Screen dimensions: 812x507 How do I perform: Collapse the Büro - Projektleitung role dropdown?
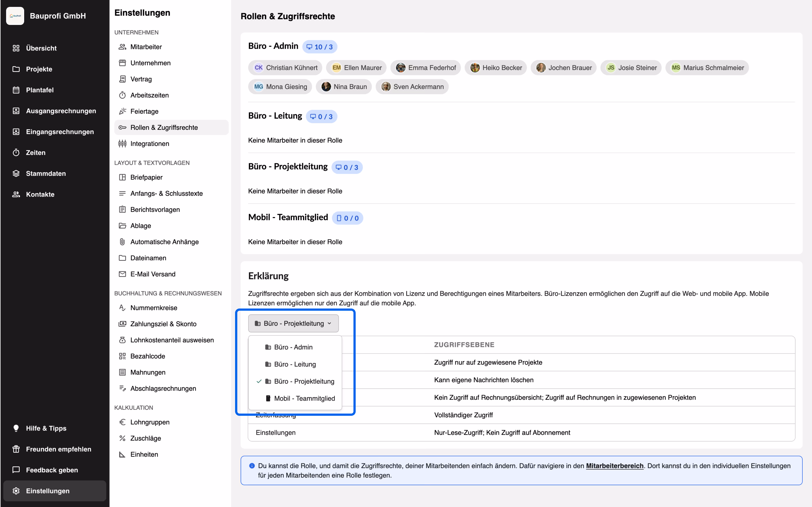(293, 323)
